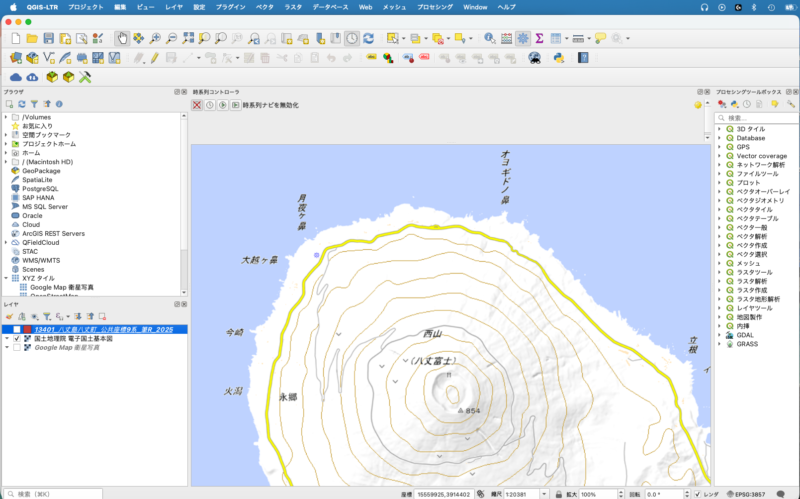Open the statistical summary sigma icon
Viewport: 800px width, 499px height.
(x=539, y=38)
